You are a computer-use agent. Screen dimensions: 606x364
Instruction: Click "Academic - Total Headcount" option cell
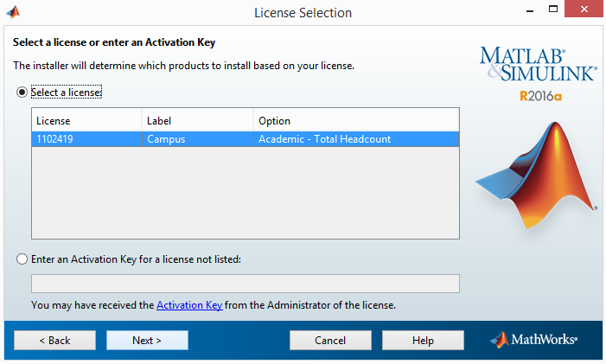click(325, 139)
